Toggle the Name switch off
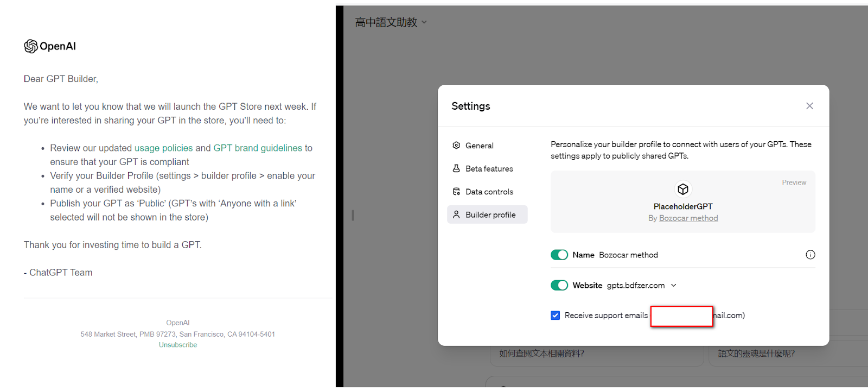The width and height of the screenshot is (868, 391). coord(559,255)
